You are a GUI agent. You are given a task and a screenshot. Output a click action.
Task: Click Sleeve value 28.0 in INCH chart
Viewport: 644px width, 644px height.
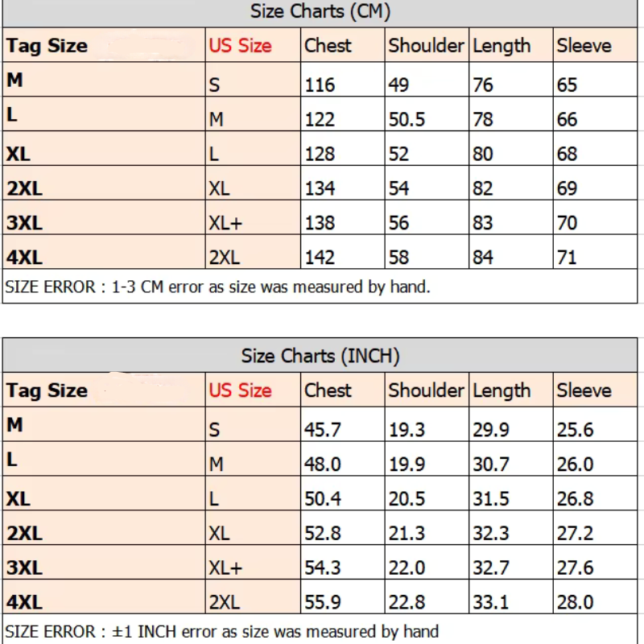click(576, 602)
